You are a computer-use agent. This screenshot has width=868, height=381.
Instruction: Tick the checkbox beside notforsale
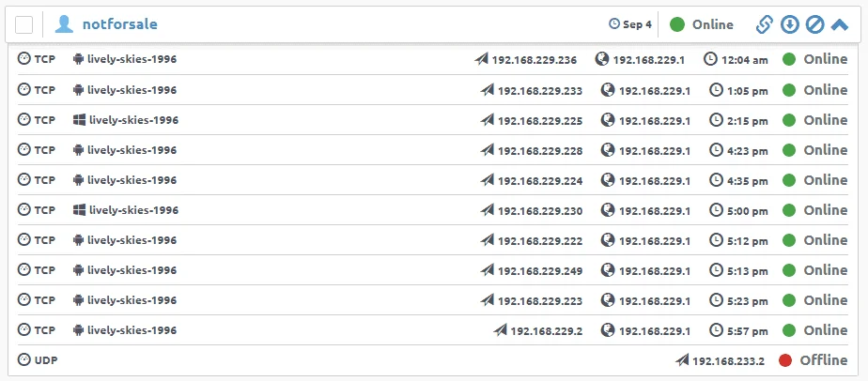(x=23, y=25)
